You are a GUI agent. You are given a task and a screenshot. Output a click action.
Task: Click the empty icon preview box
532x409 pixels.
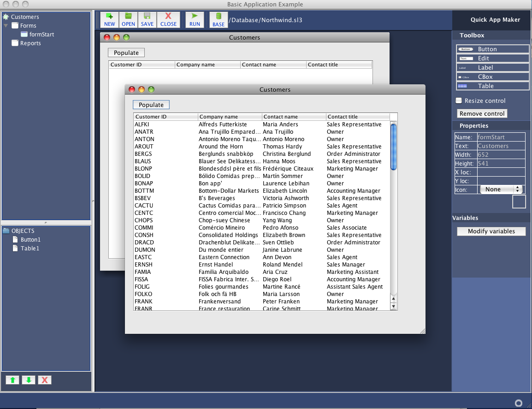pos(519,202)
